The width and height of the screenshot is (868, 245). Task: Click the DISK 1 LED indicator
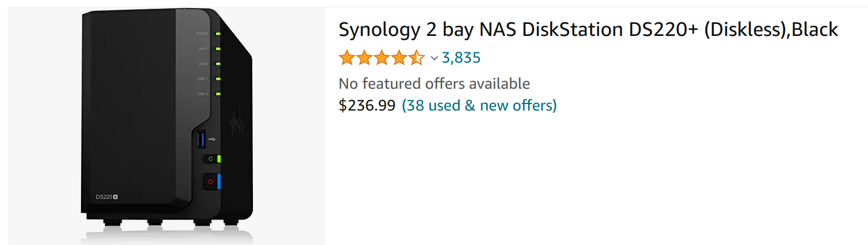click(218, 79)
